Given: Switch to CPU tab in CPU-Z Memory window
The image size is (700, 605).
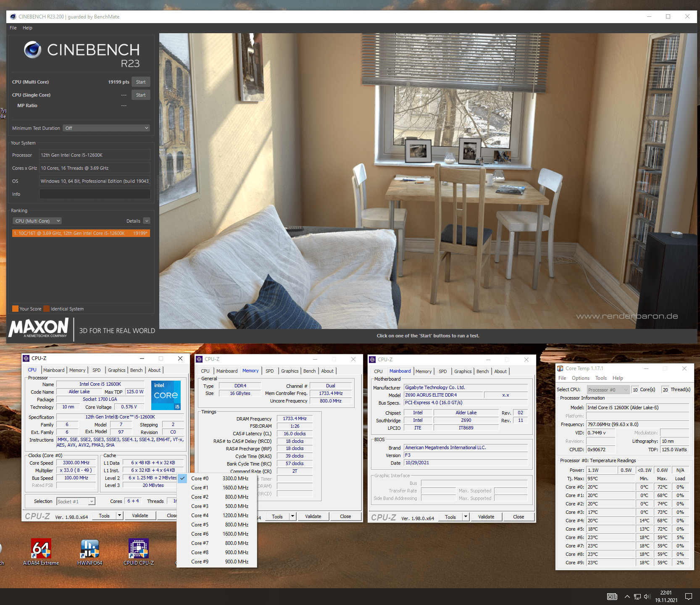Looking at the screenshot, I should point(205,371).
